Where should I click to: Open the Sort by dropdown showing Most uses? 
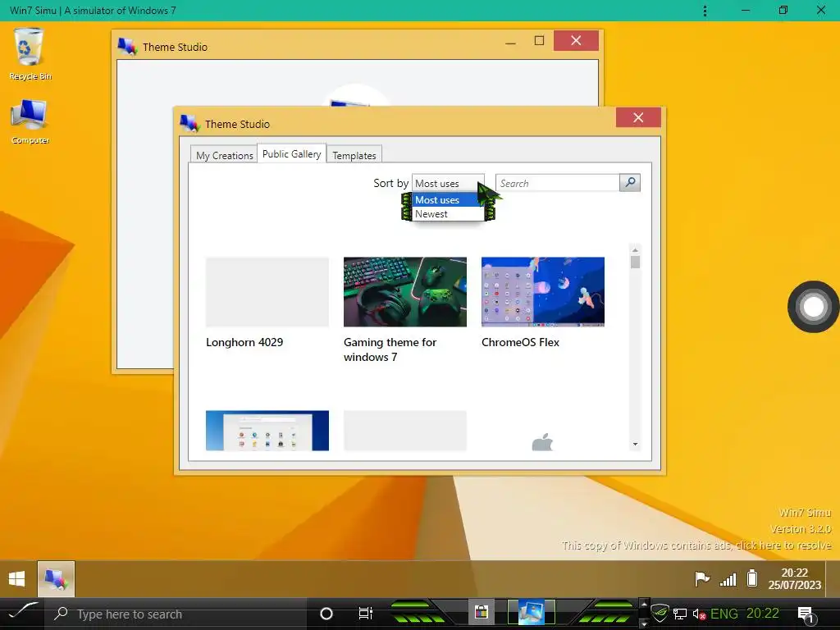[x=448, y=183]
